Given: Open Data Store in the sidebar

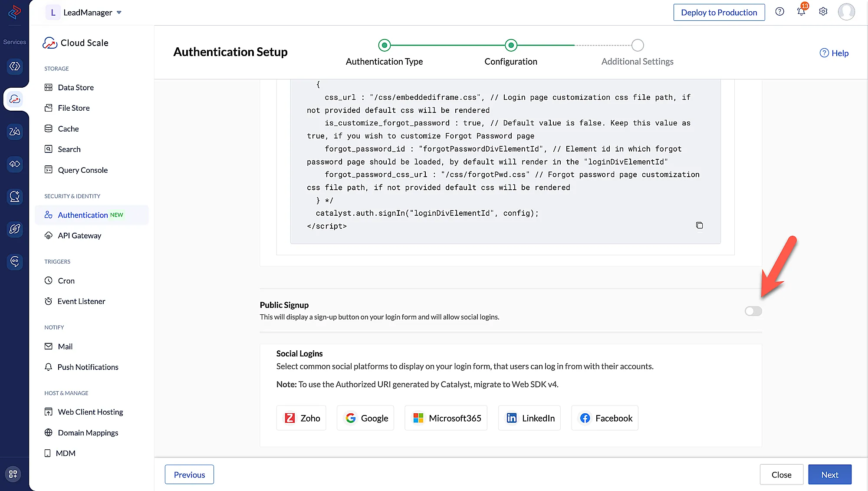Looking at the screenshot, I should pyautogui.click(x=76, y=87).
